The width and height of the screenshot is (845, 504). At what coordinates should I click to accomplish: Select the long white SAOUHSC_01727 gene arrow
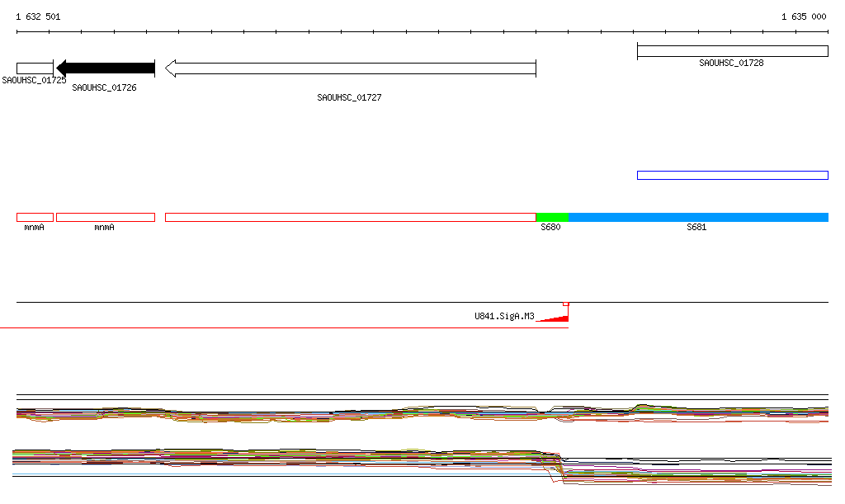351,68
